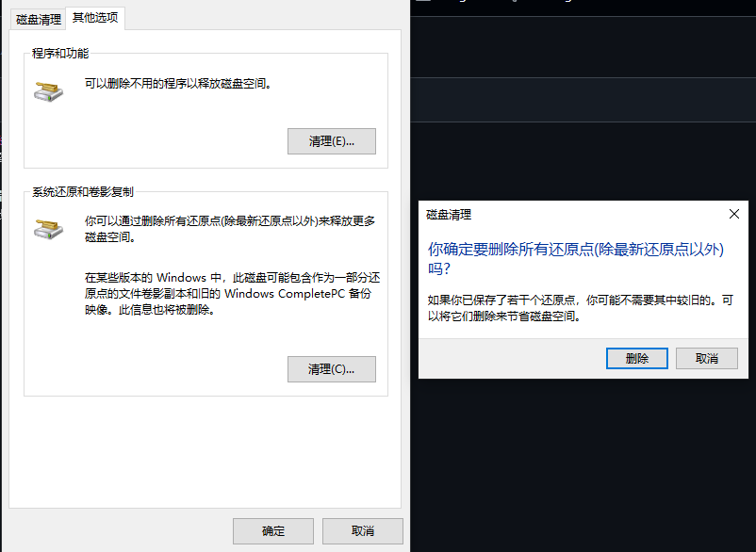
Task: Confirm by clicking the 删除 button
Action: (636, 358)
